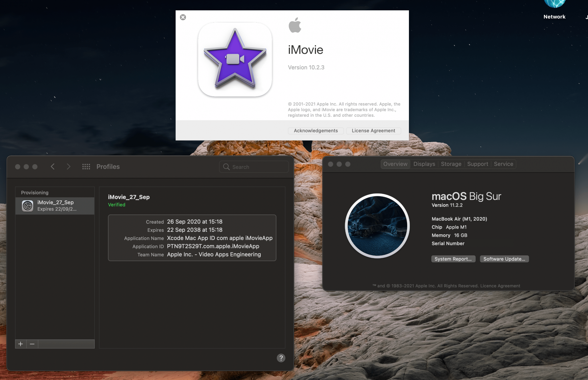Click the 'Apple M1' chip value

point(456,227)
